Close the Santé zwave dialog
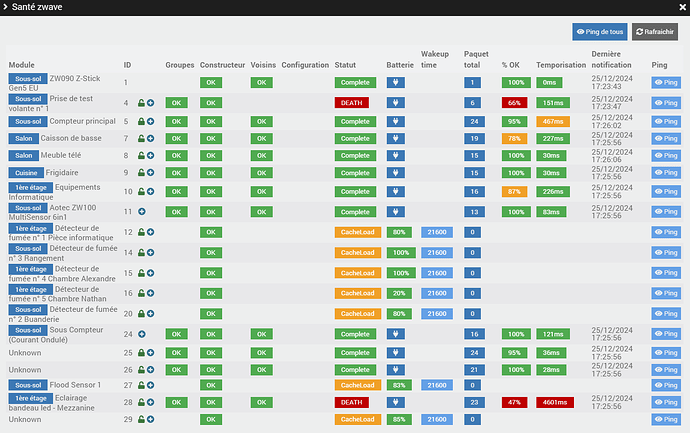690x433 pixels. [677, 8]
